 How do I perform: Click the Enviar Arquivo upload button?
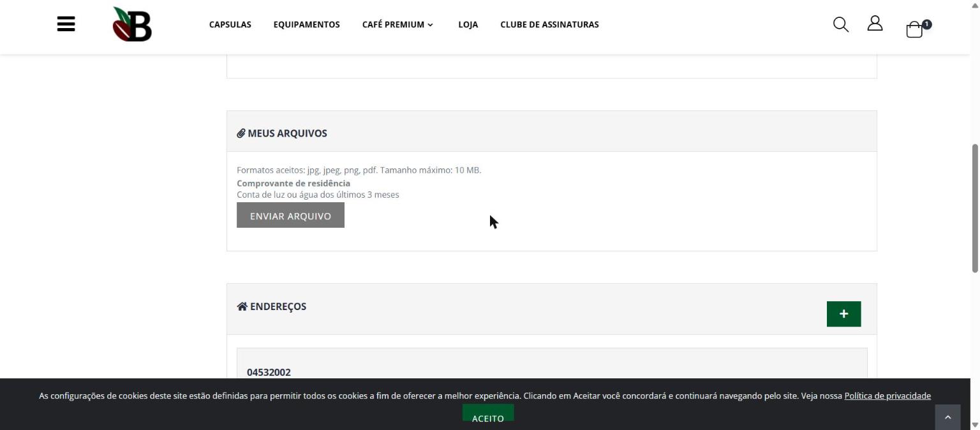290,215
